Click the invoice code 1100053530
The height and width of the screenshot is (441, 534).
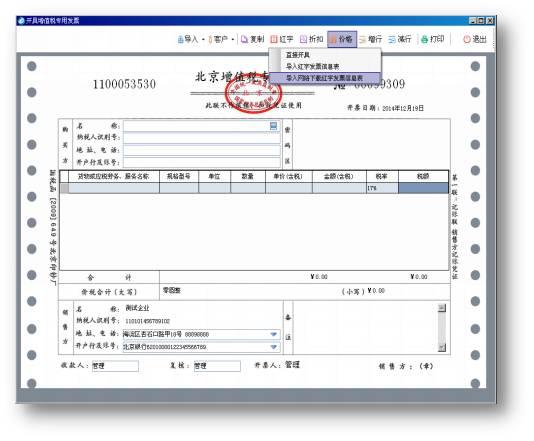coord(124,84)
